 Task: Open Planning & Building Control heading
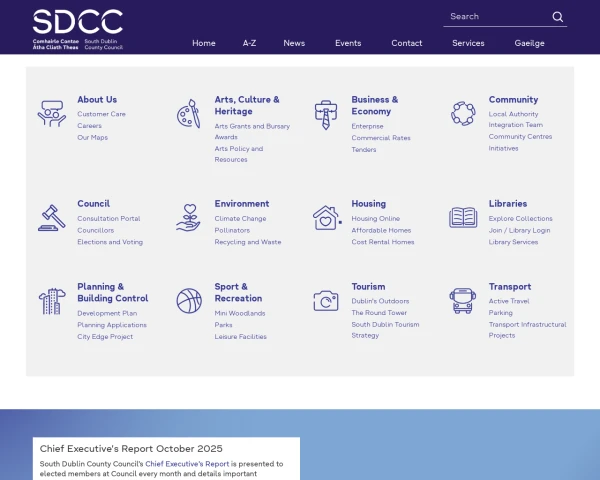click(x=112, y=292)
